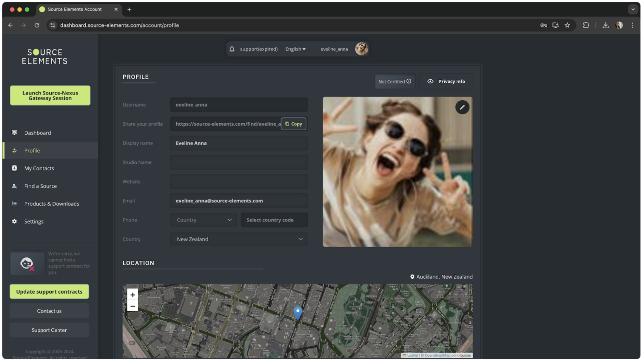Click the blue map location pin
The width and height of the screenshot is (644, 363).
coord(298,313)
